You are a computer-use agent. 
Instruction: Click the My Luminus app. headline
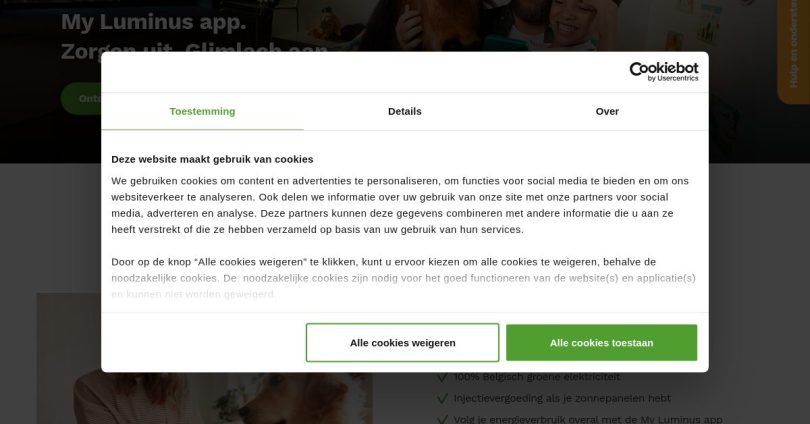pos(153,22)
